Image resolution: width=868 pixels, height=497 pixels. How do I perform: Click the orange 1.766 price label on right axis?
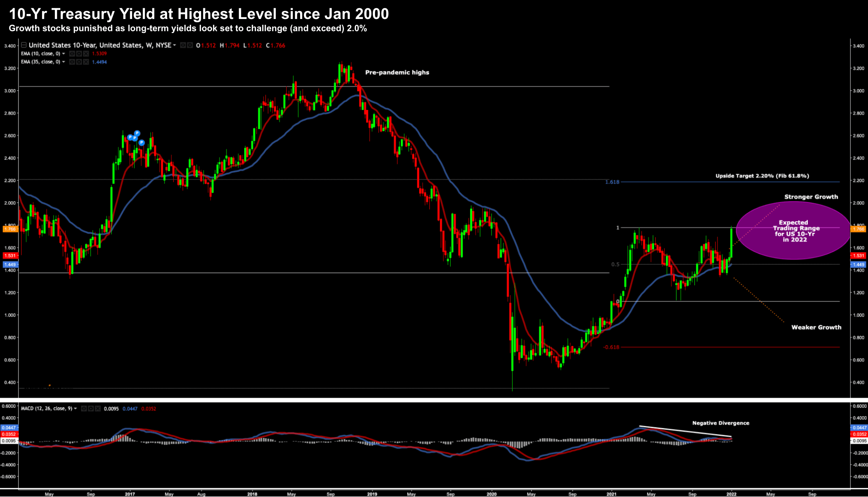859,229
